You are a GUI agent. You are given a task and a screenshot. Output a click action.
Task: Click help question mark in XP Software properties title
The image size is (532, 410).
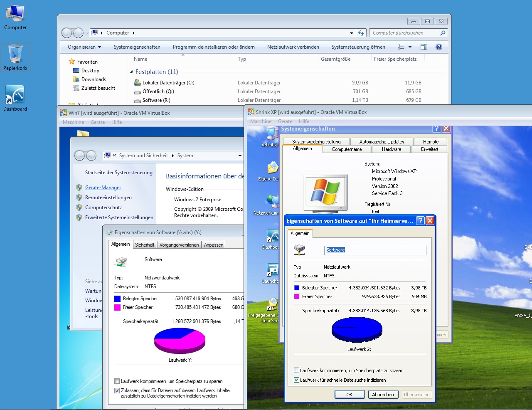point(420,220)
